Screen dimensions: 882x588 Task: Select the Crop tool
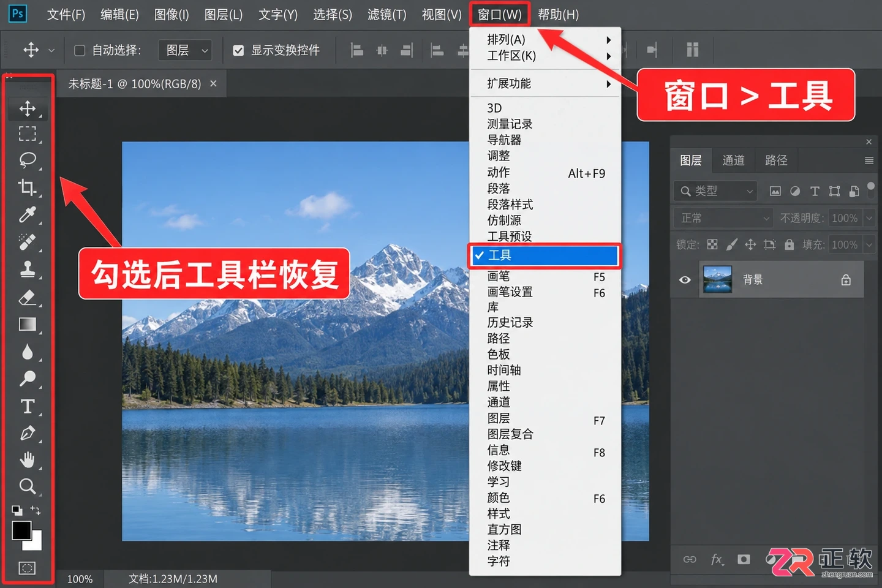point(27,187)
